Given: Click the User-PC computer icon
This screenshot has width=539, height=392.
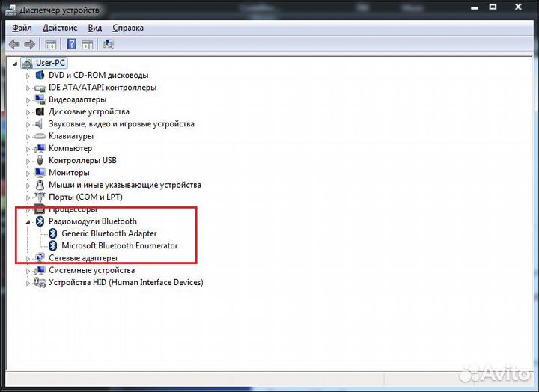Looking at the screenshot, I should click(x=27, y=63).
